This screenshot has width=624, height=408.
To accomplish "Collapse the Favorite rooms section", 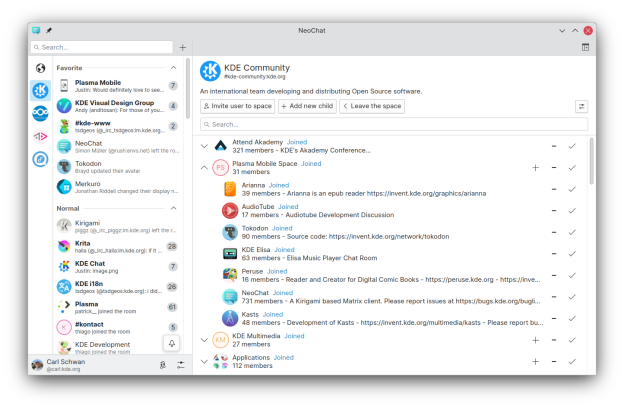I will pyautogui.click(x=174, y=68).
